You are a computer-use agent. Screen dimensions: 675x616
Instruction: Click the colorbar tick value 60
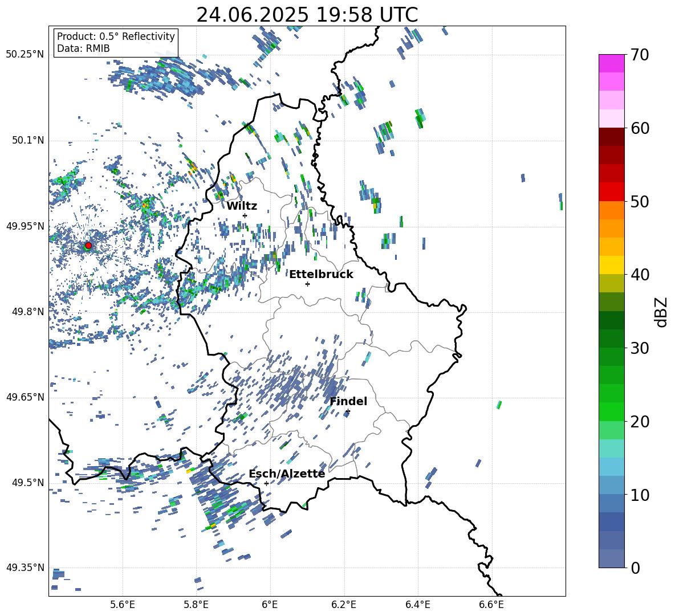click(x=640, y=128)
